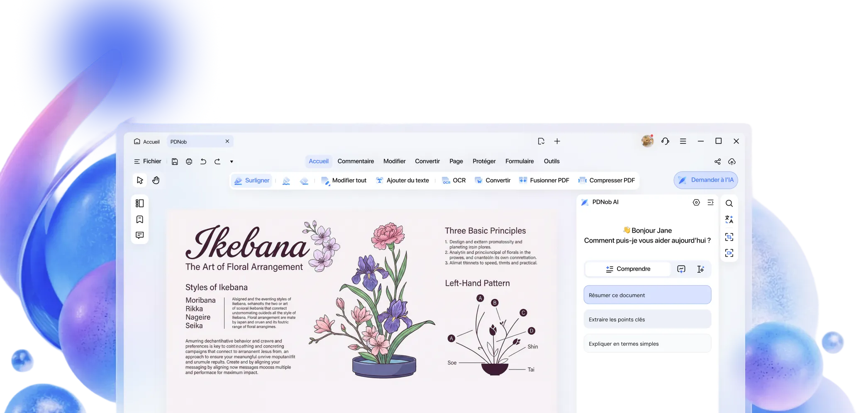
Task: Switch to the Protéger tab
Action: 484,161
